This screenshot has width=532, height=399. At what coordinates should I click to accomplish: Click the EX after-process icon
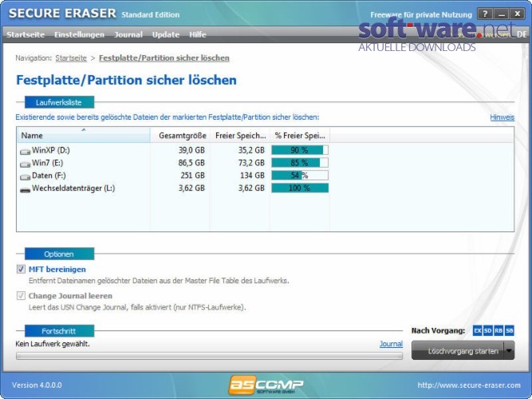(477, 330)
